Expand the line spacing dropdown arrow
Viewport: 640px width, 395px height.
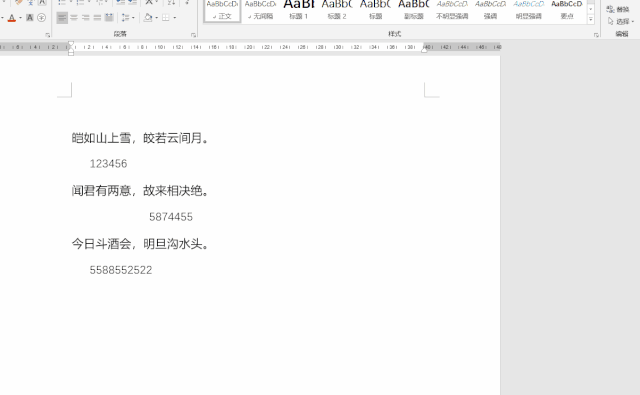click(x=133, y=18)
